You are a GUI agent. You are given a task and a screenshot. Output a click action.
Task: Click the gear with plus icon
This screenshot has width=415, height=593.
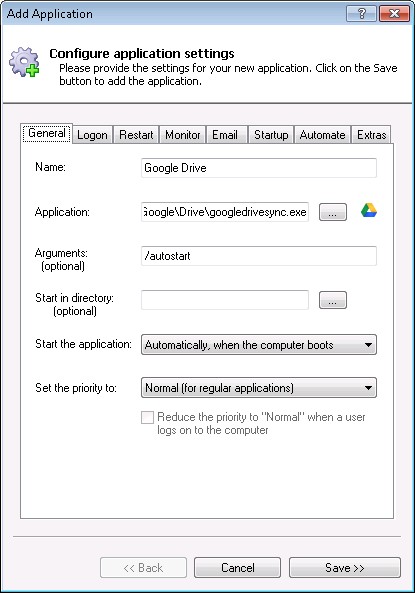click(x=25, y=62)
